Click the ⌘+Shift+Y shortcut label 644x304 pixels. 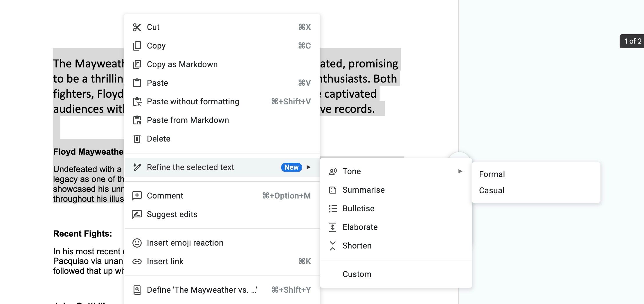(x=291, y=290)
